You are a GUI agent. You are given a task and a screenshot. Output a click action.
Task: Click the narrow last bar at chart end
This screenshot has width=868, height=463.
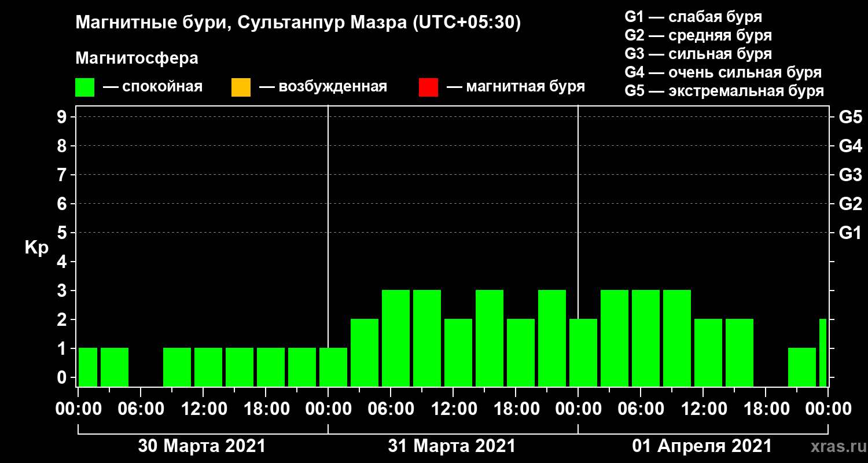(x=823, y=352)
